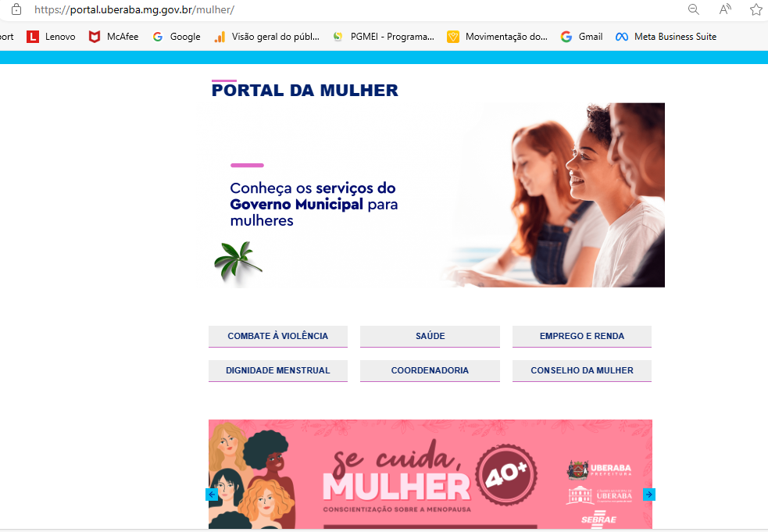Open the Movimentação do... bookmark
This screenshot has height=532, width=768.
[497, 37]
